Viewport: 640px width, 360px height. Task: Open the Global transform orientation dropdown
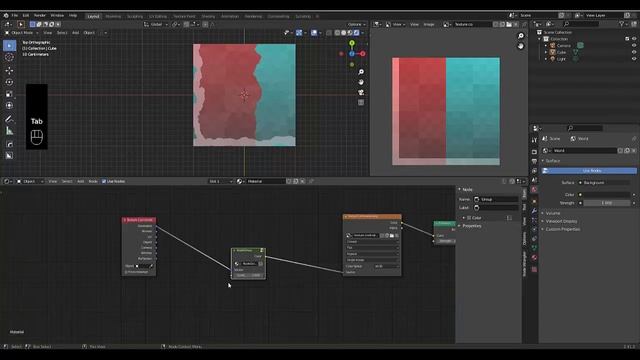tap(156, 24)
